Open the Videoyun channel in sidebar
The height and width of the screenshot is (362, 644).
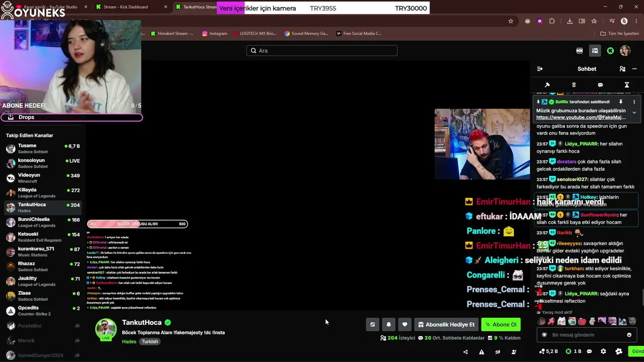(x=43, y=178)
